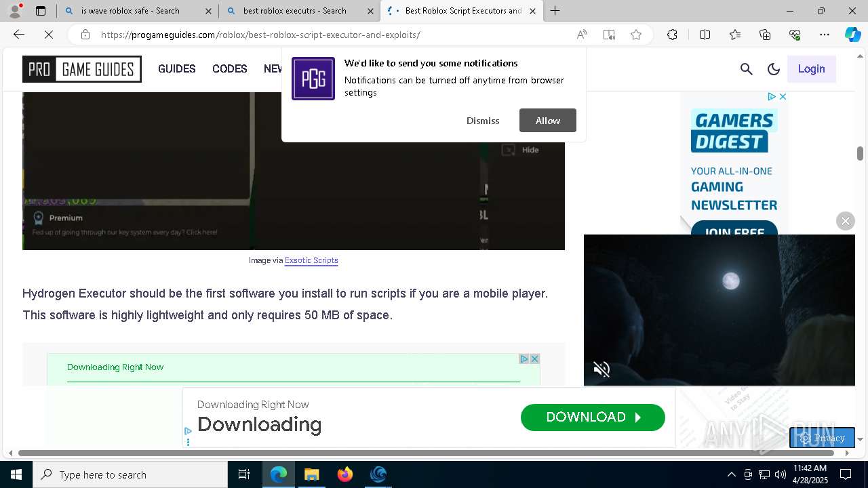Screen dimensions: 868x488
Task: Click the green DOWNLOAD button
Action: (593, 418)
